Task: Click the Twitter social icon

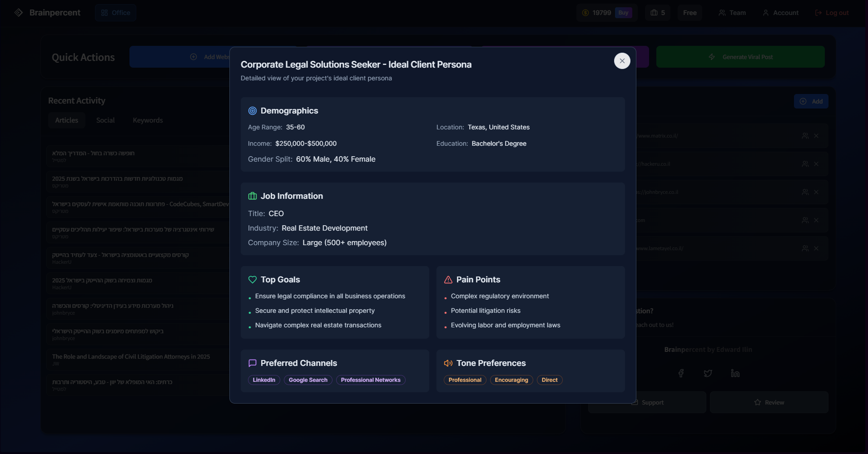Action: click(x=708, y=373)
